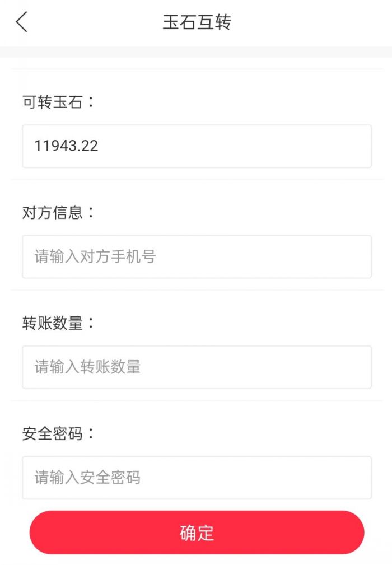Click the 请输入安全密码 placeholder text

pos(88,478)
